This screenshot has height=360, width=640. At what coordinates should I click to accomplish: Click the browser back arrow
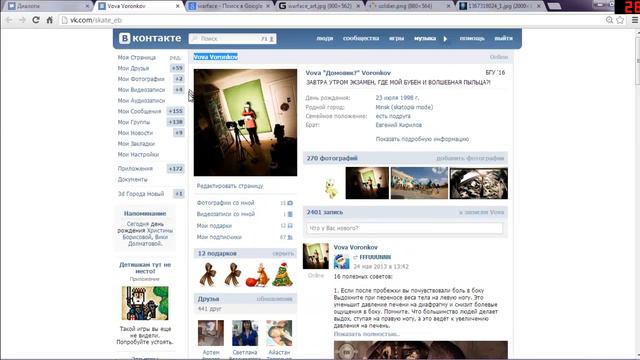click(x=9, y=20)
